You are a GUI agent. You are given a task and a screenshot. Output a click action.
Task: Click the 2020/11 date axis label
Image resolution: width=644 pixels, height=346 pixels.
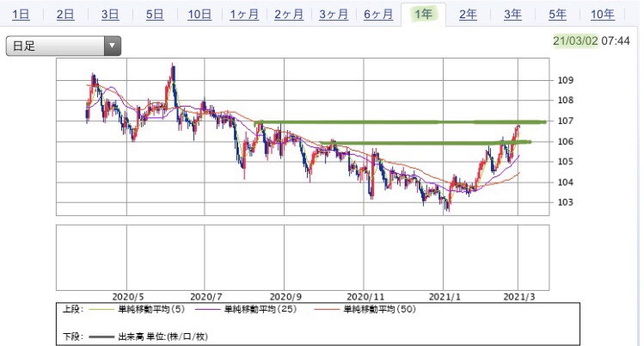(365, 297)
